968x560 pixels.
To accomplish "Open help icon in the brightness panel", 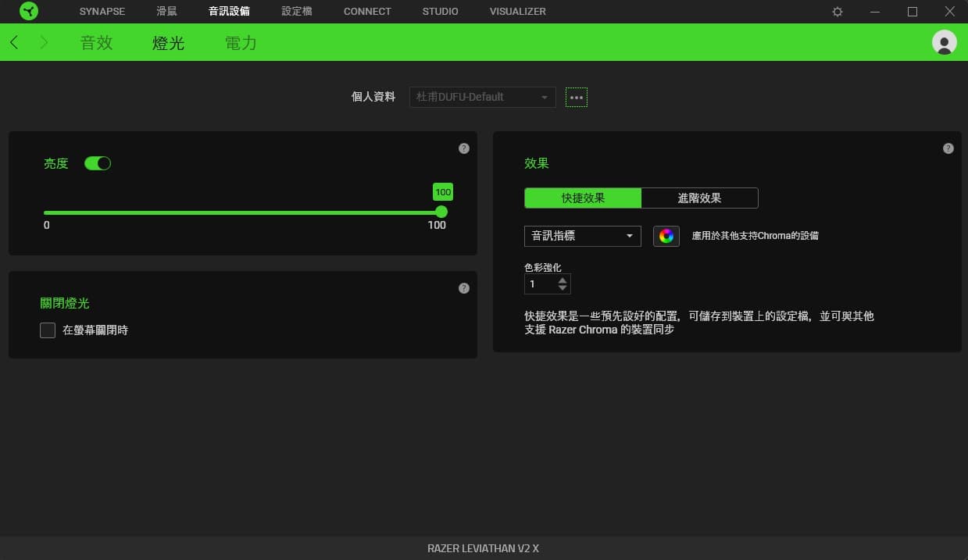I will (x=464, y=148).
